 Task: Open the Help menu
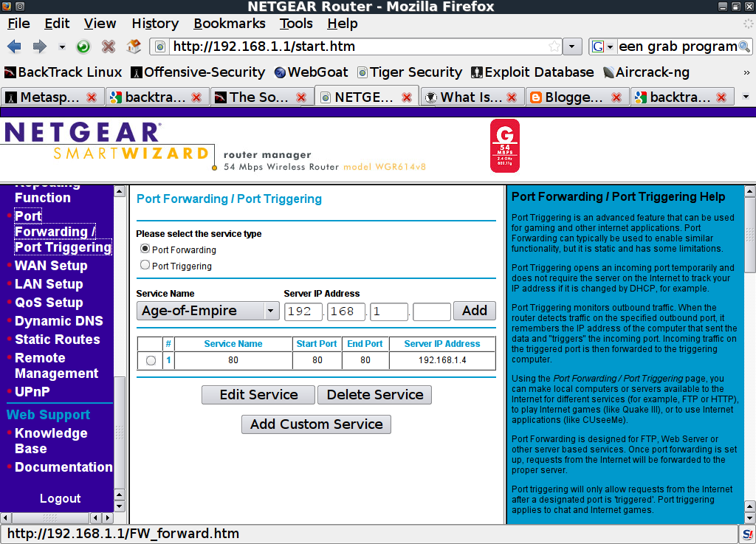(343, 24)
